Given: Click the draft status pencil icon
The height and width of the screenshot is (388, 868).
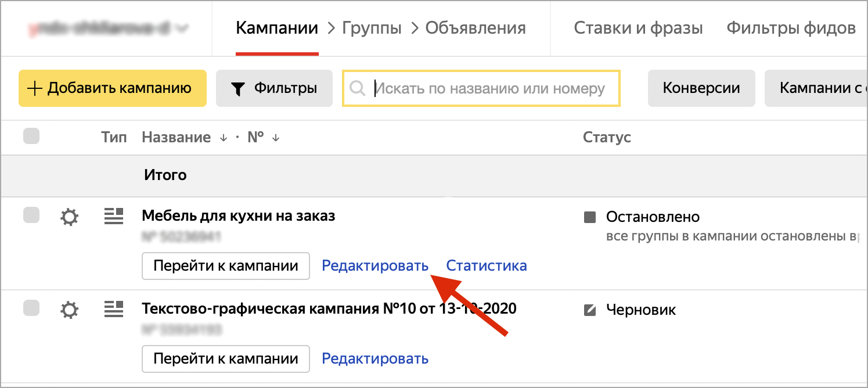Looking at the screenshot, I should (x=590, y=310).
